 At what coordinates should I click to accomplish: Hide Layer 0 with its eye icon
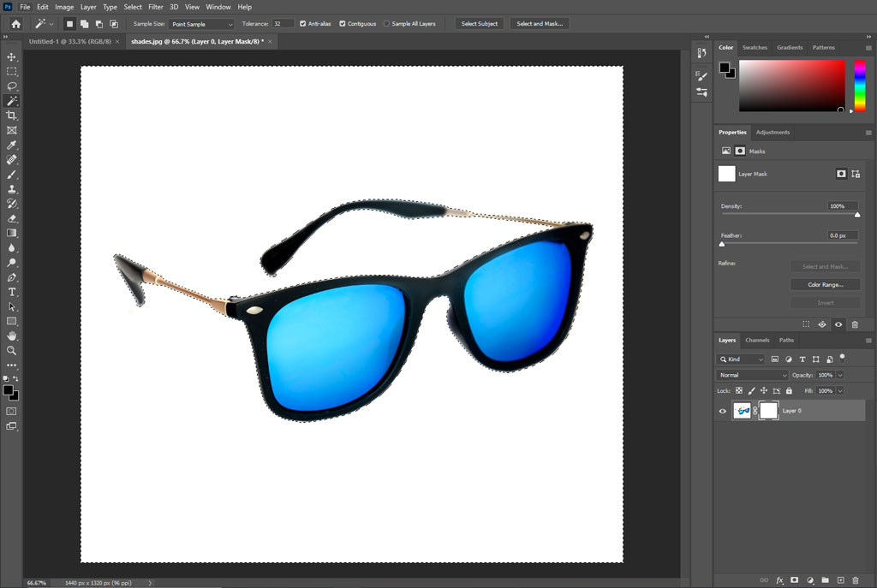(722, 411)
